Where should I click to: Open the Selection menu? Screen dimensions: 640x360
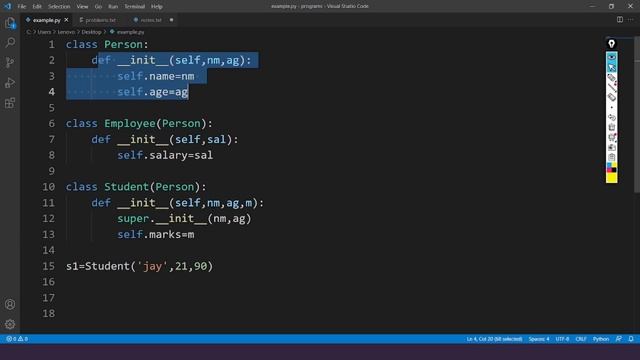point(59,7)
